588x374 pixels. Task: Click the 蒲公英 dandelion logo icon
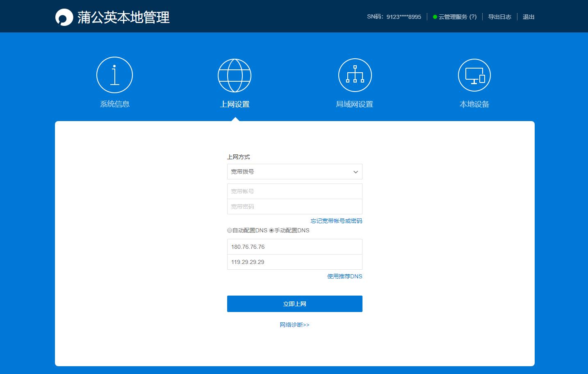[x=64, y=16]
